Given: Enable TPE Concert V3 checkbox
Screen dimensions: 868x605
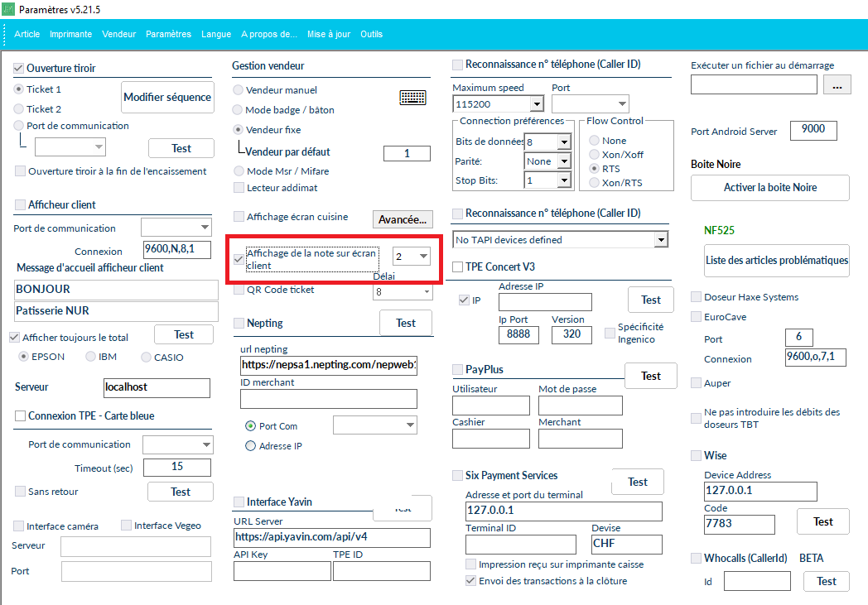Looking at the screenshot, I should pyautogui.click(x=458, y=266).
